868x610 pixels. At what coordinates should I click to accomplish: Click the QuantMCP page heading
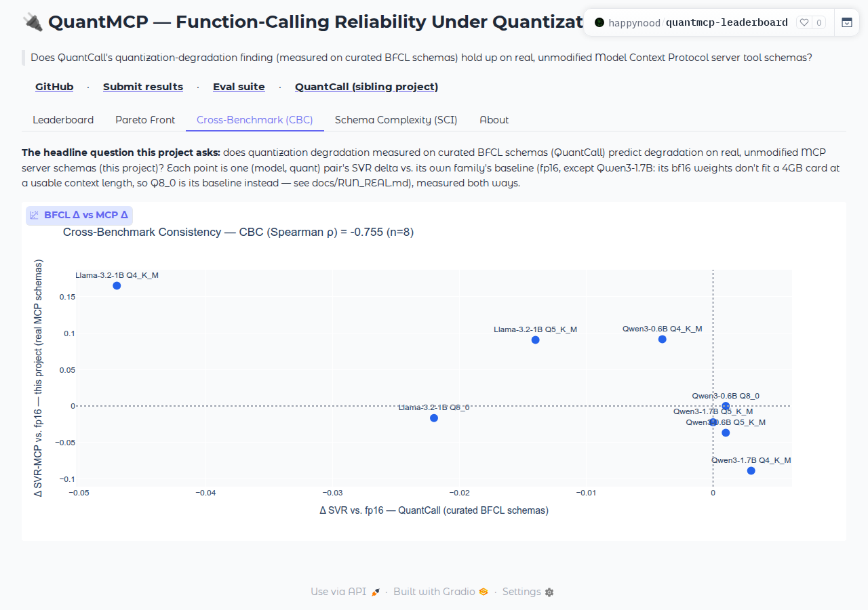(302, 22)
